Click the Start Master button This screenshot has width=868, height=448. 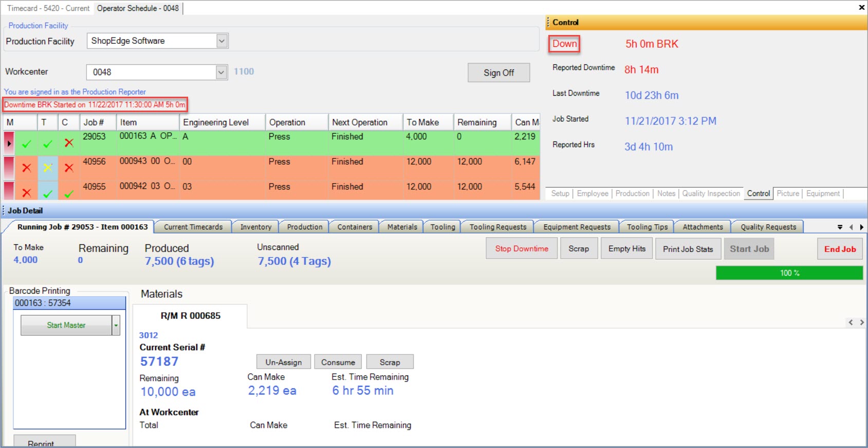click(66, 325)
